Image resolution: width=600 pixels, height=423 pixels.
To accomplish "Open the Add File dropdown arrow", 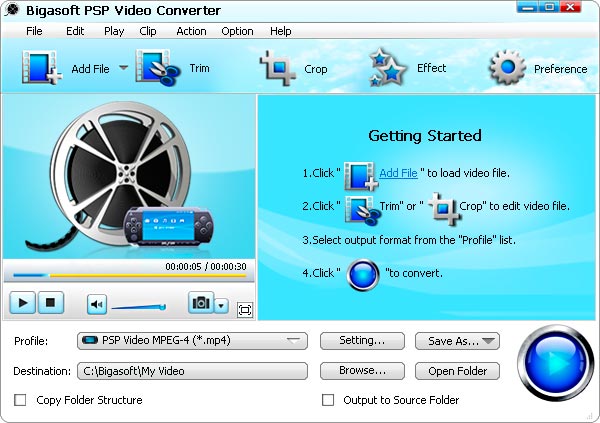I will (123, 68).
